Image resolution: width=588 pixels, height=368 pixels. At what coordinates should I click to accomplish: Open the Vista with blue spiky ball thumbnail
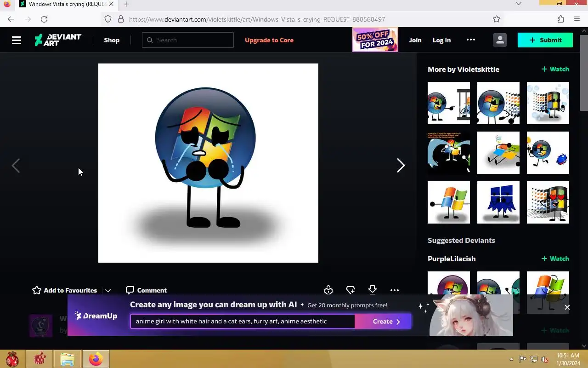(548, 153)
